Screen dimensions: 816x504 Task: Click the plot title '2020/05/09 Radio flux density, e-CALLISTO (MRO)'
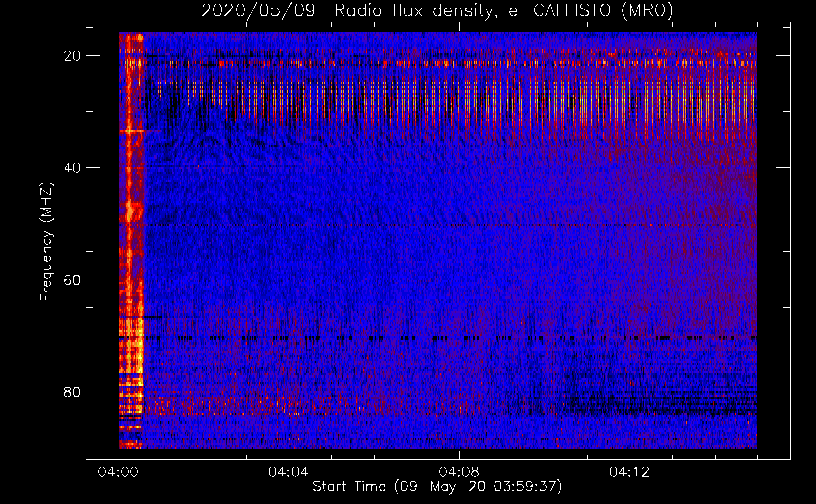click(437, 10)
